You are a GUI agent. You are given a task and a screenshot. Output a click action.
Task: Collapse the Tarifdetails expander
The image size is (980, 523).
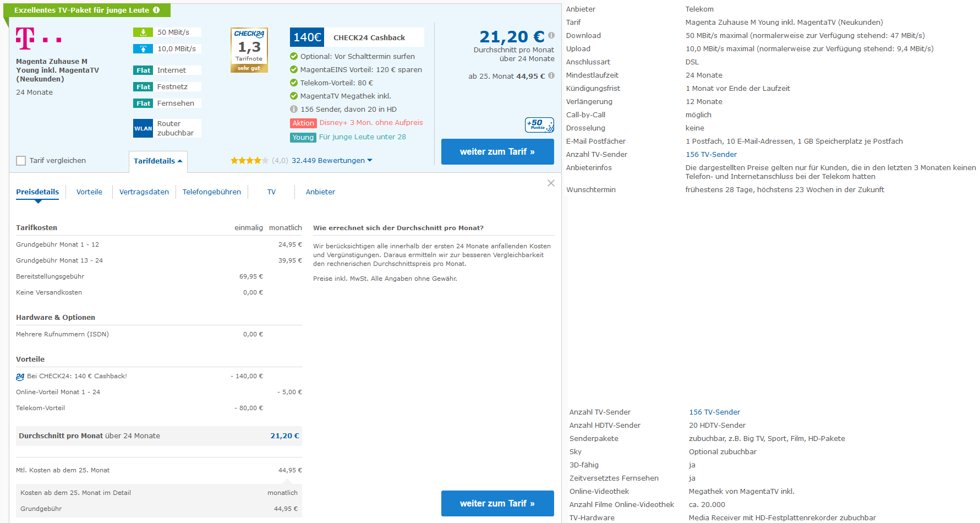pos(158,161)
